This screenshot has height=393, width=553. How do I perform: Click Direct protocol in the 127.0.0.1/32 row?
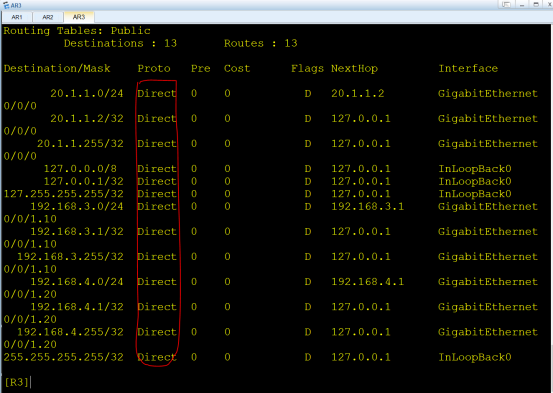[x=157, y=181]
